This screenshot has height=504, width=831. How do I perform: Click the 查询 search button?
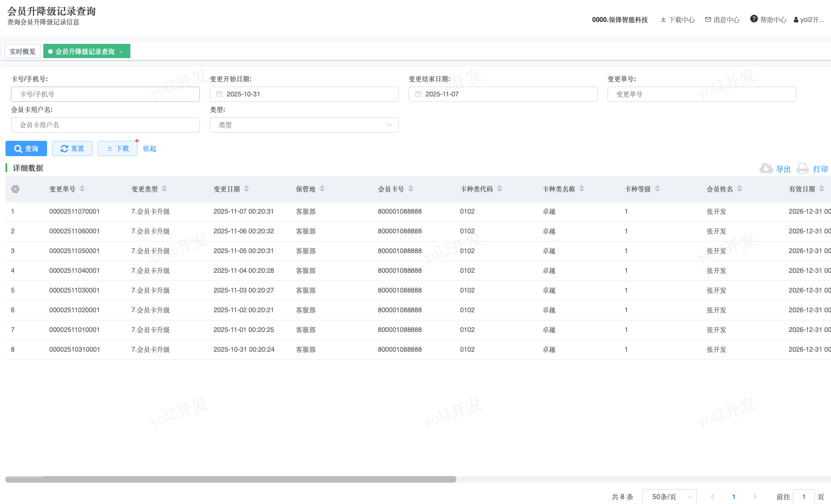click(26, 148)
